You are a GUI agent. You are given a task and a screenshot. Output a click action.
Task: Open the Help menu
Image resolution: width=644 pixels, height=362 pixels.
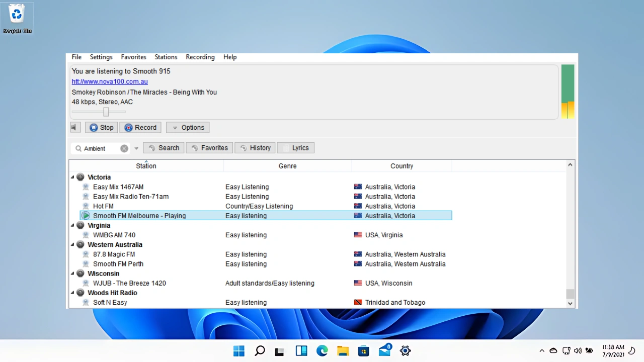click(230, 57)
